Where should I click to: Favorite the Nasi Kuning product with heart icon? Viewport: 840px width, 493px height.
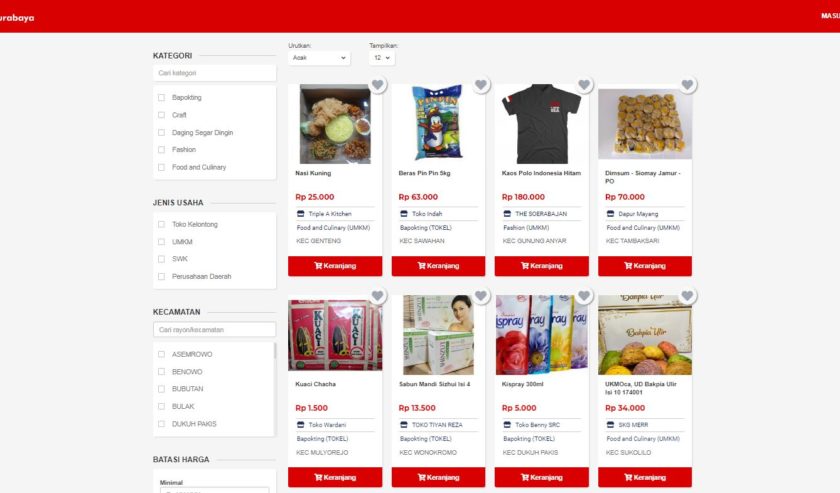coord(378,85)
